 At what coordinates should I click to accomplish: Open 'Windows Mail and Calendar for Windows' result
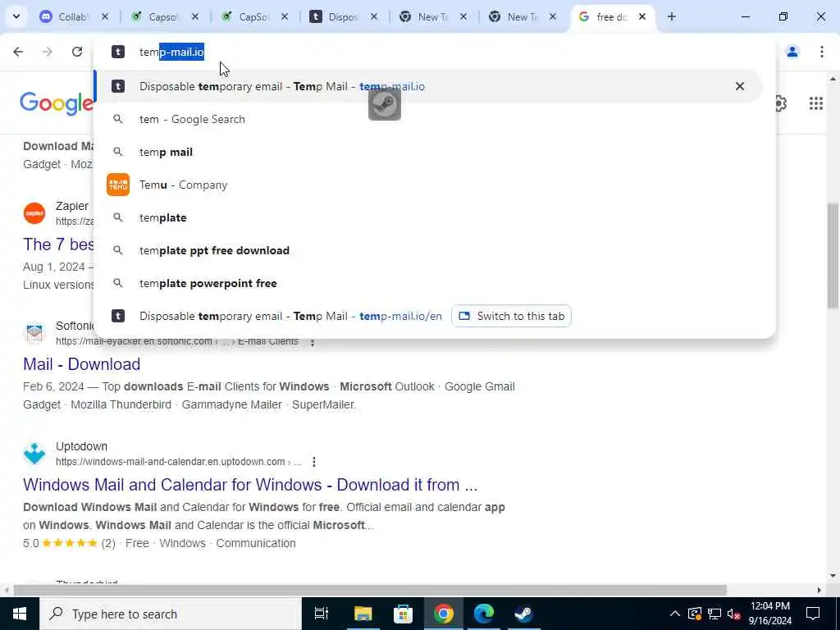pyautogui.click(x=250, y=485)
